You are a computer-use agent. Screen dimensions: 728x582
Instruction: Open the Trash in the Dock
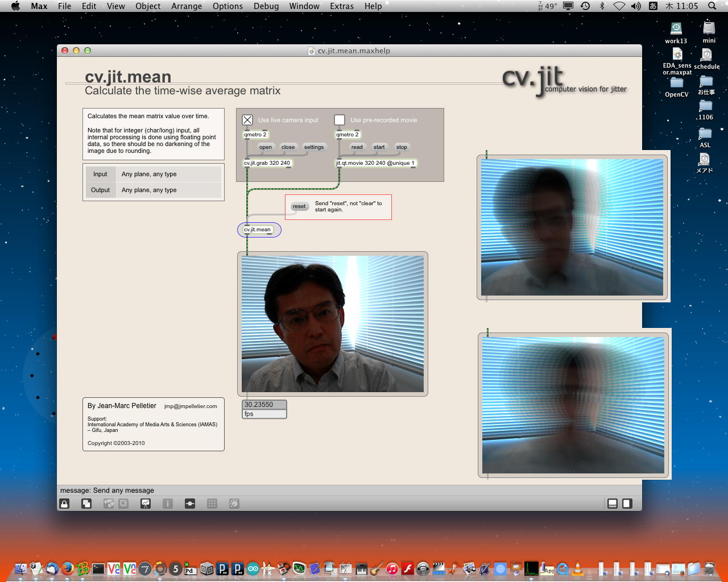pyautogui.click(x=709, y=568)
